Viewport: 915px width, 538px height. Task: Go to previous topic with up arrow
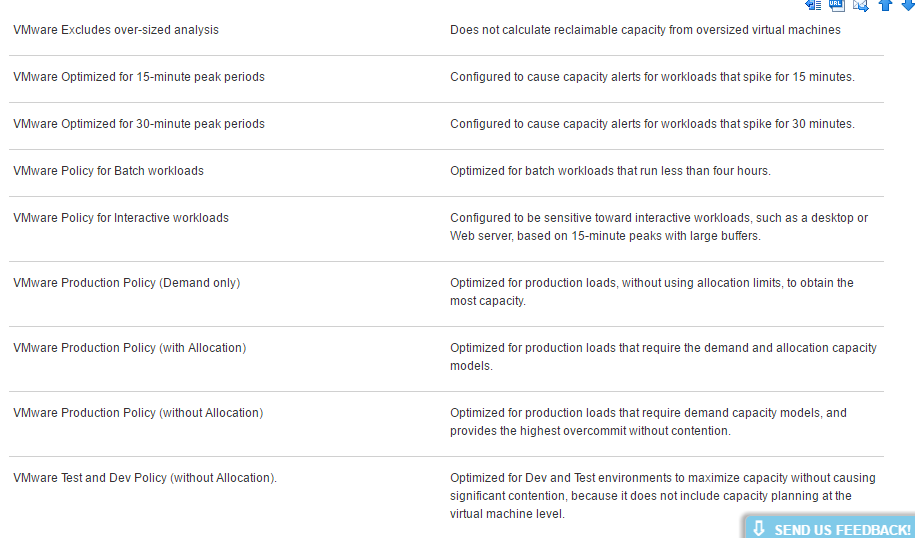tap(885, 5)
